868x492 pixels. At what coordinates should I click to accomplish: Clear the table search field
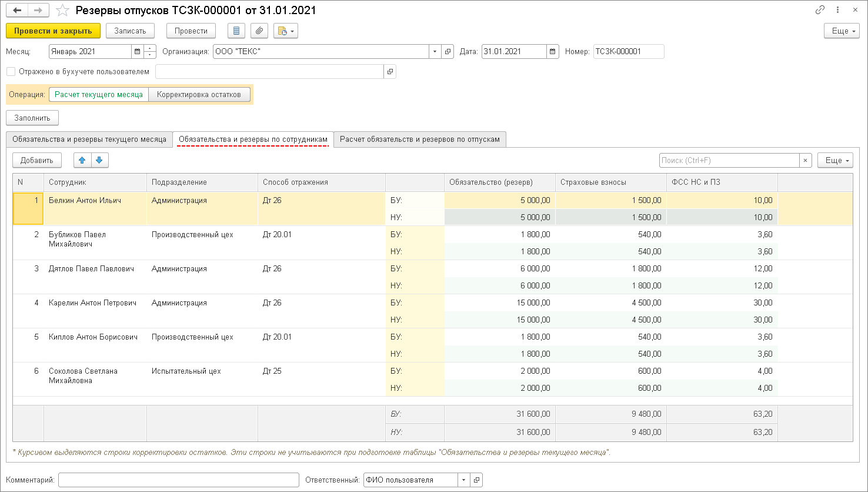806,160
